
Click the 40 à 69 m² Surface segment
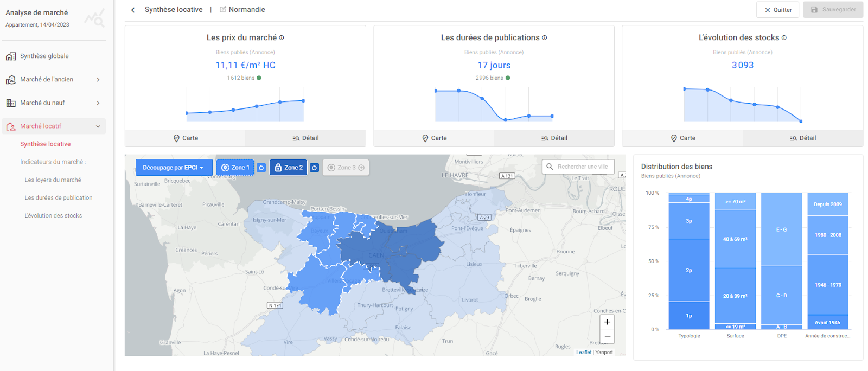click(x=735, y=239)
